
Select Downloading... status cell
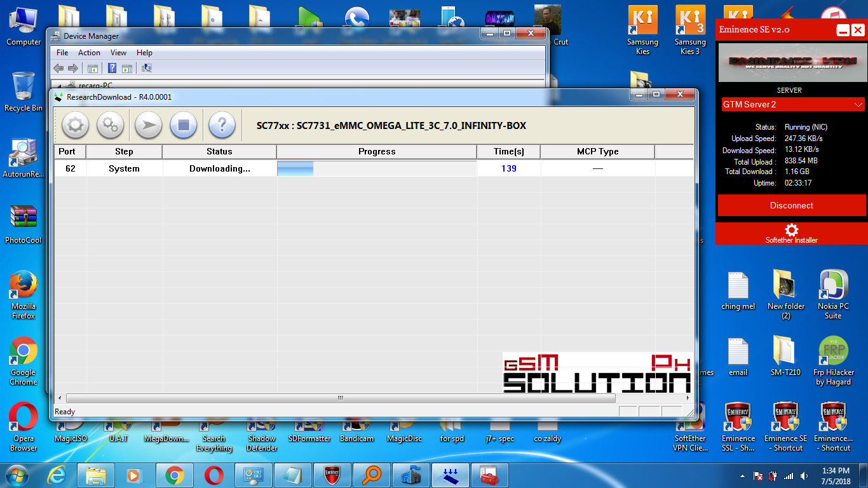point(219,168)
